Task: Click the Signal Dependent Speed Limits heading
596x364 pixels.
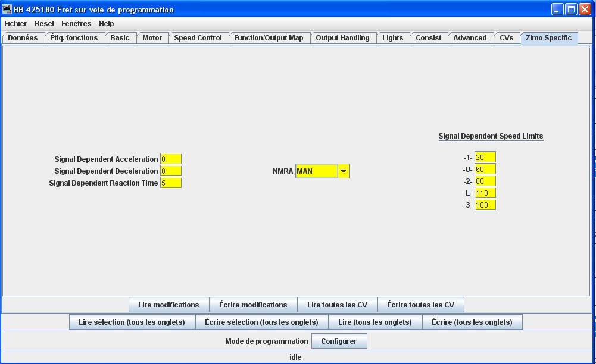Action: pyautogui.click(x=491, y=136)
